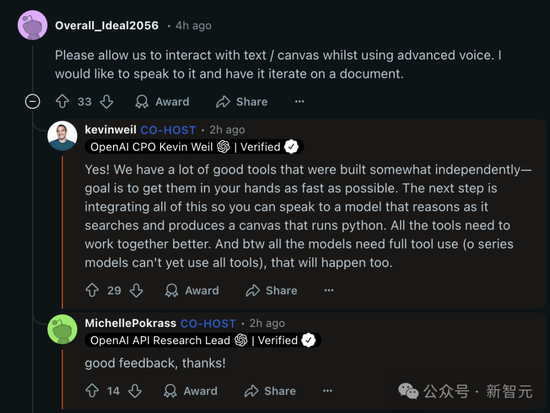
Task: Open MichellePokrass username link
Action: click(x=130, y=323)
